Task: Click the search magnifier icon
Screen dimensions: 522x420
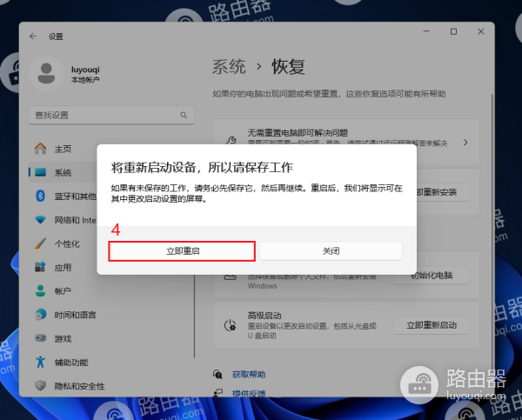Action: click(x=184, y=115)
